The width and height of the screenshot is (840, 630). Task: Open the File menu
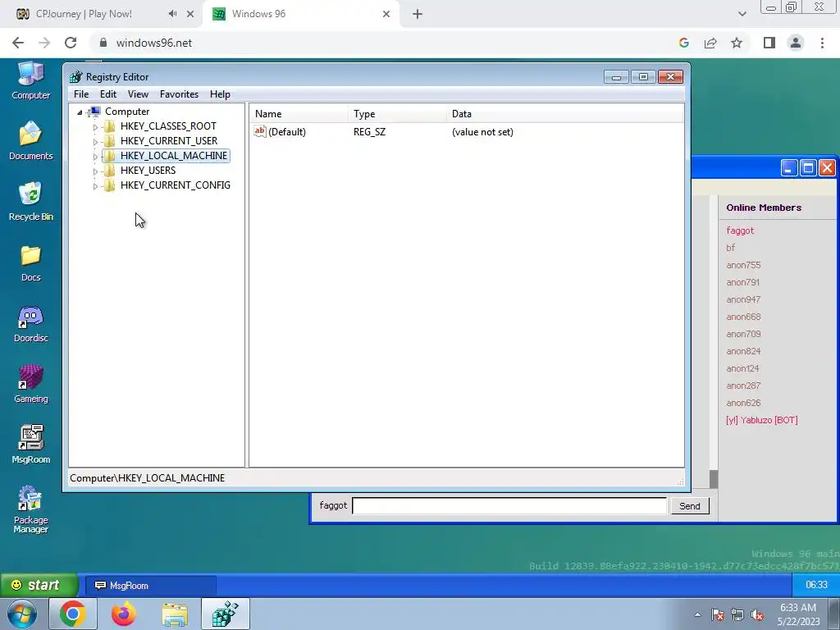click(x=81, y=94)
